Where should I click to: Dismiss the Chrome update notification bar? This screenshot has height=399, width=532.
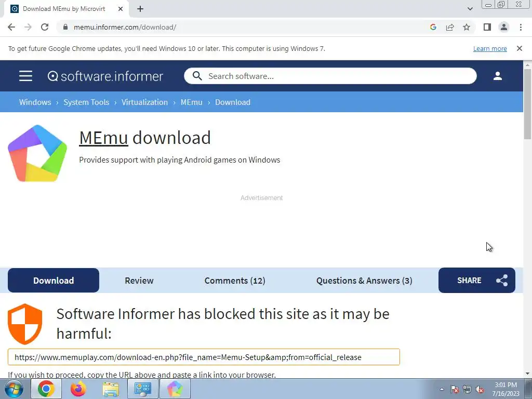tap(519, 48)
